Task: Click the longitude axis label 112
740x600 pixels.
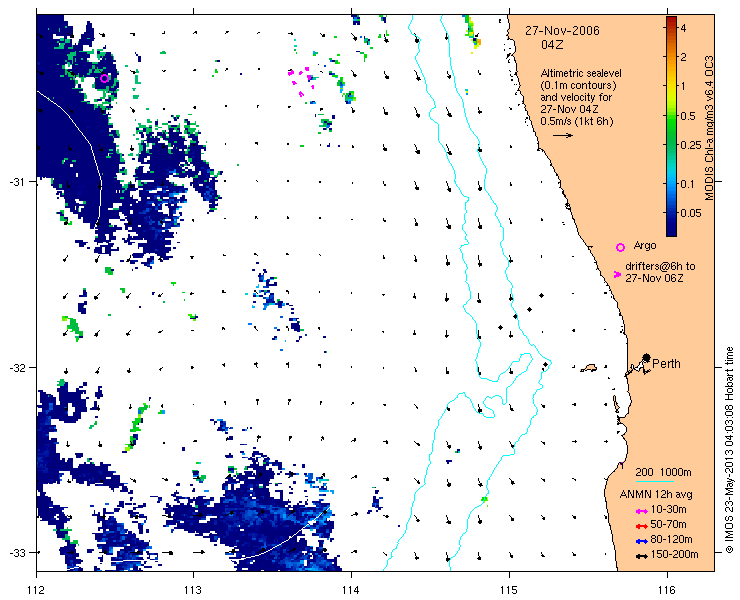Action: pos(36,590)
